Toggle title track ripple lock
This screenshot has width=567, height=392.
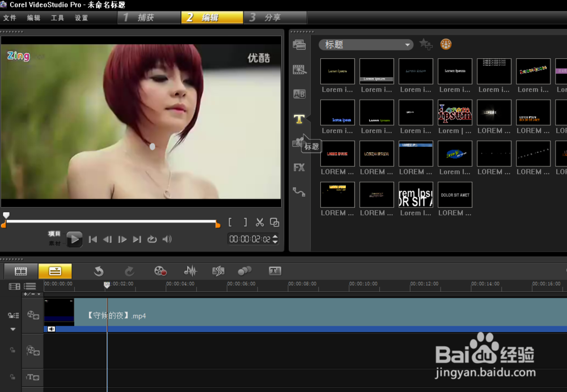tap(12, 377)
